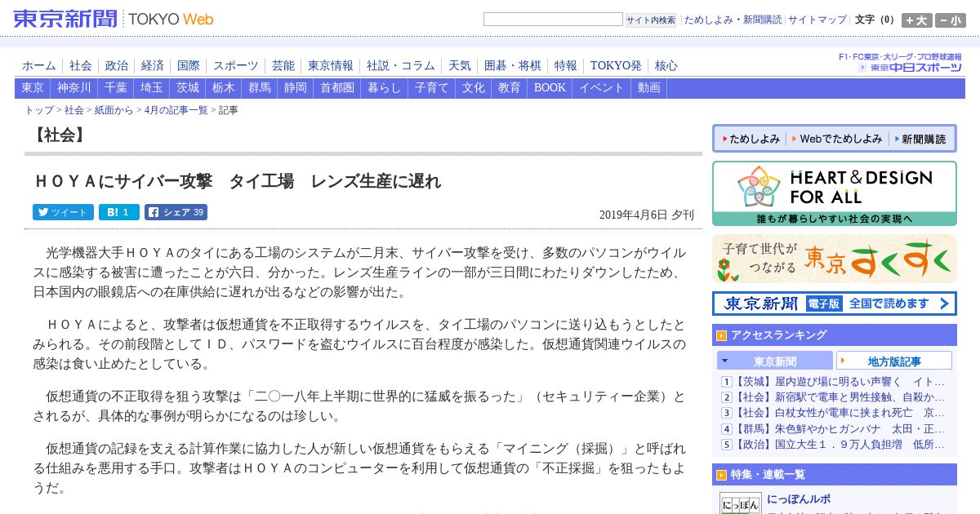Share on Facebook シェア 39 button
980x514 pixels.
[x=176, y=212]
